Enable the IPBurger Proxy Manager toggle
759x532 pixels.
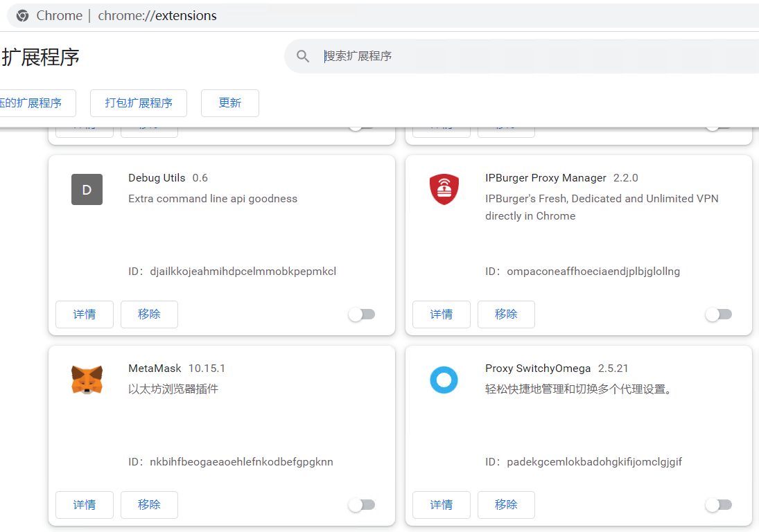[719, 314]
